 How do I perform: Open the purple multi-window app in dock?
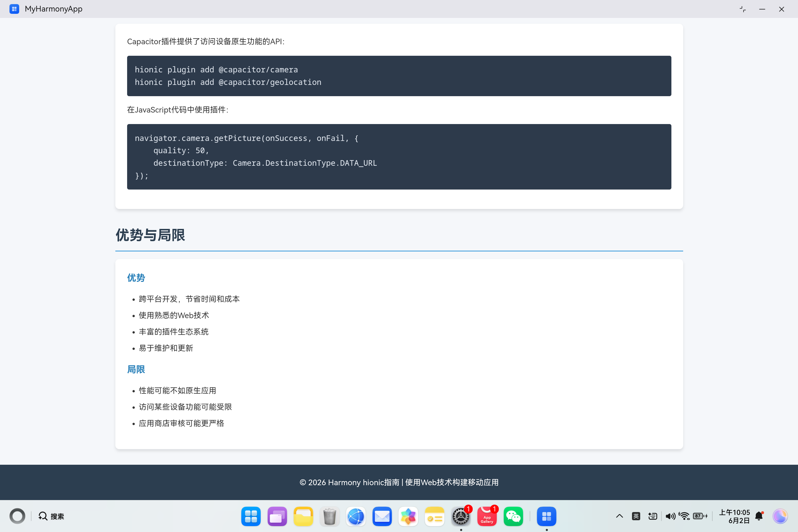pos(277,516)
